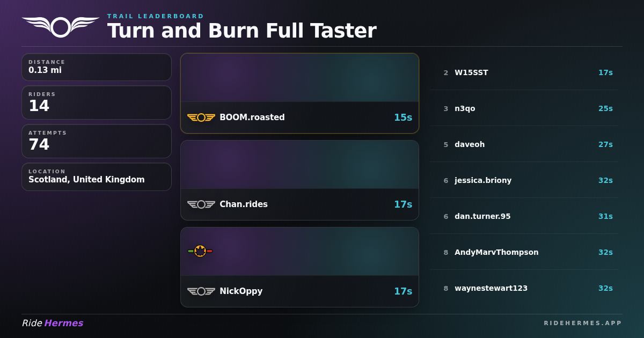Open jessica.briony's rider entry
The image size is (644, 338).
click(524, 180)
